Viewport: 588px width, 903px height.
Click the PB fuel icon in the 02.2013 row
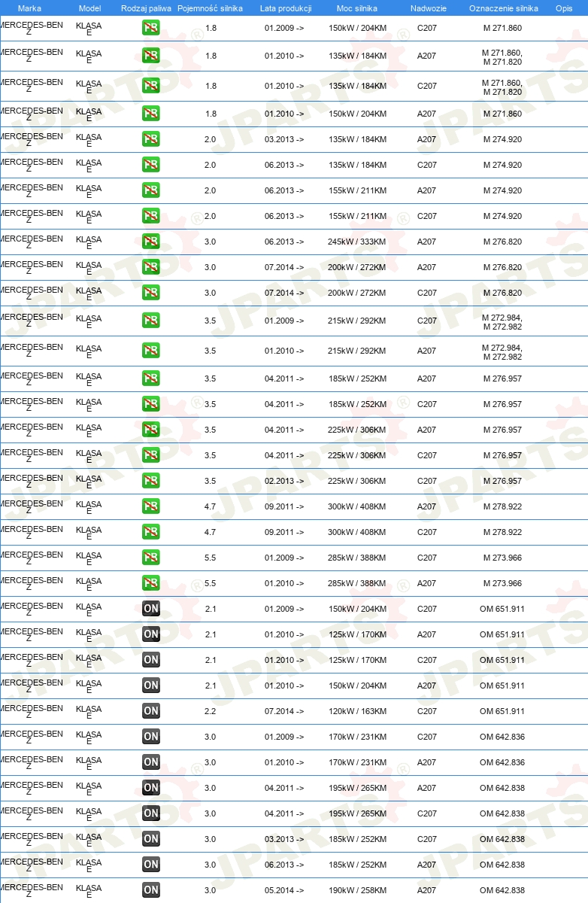click(x=151, y=481)
